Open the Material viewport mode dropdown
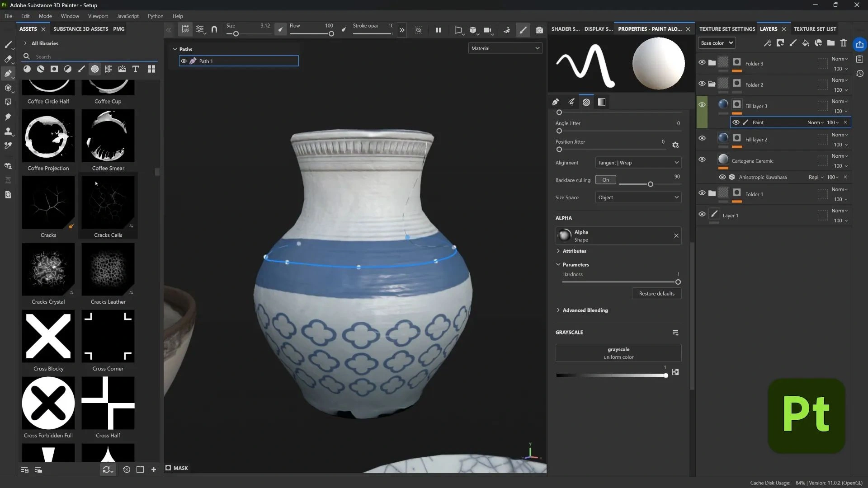 coord(505,48)
